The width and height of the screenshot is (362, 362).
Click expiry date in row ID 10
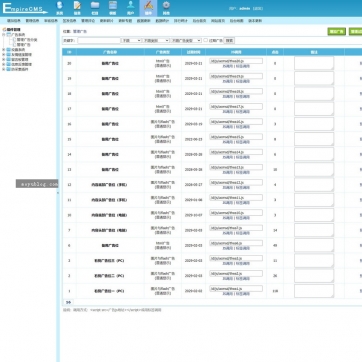193,215
